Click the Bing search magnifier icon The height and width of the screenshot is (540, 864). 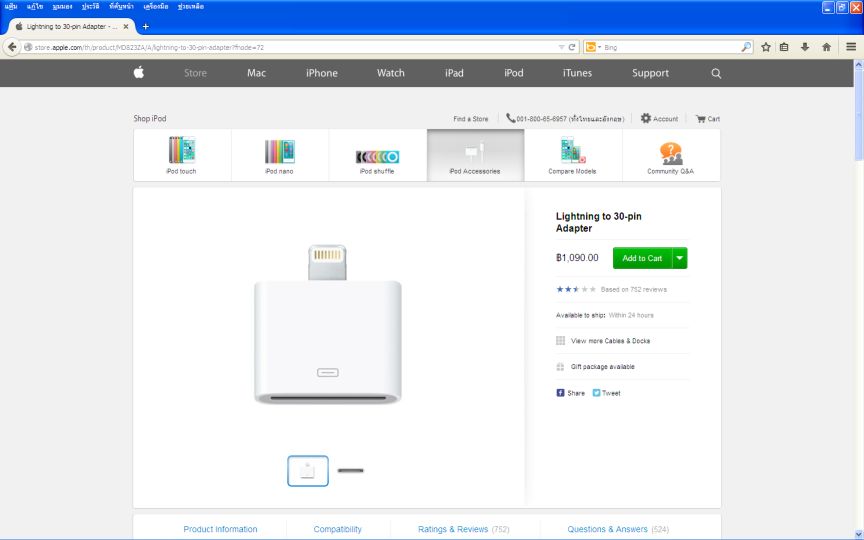coord(746,47)
